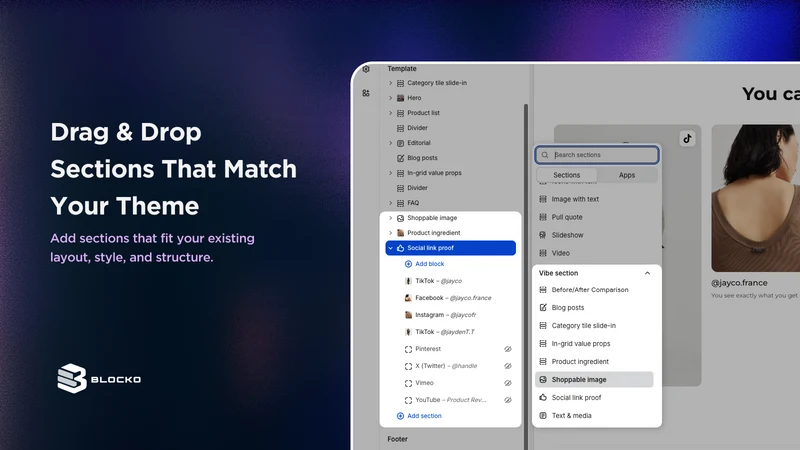The height and width of the screenshot is (450, 800).
Task: Click the search magnifier icon in the section picker
Action: 545,155
